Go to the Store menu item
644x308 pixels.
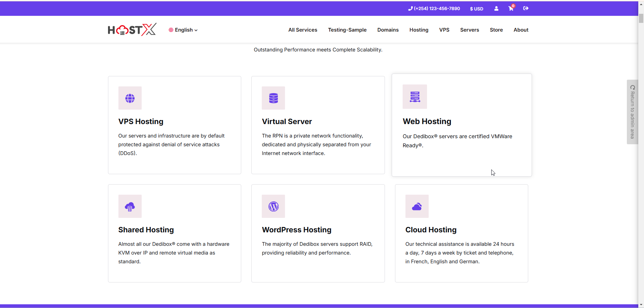tap(496, 30)
